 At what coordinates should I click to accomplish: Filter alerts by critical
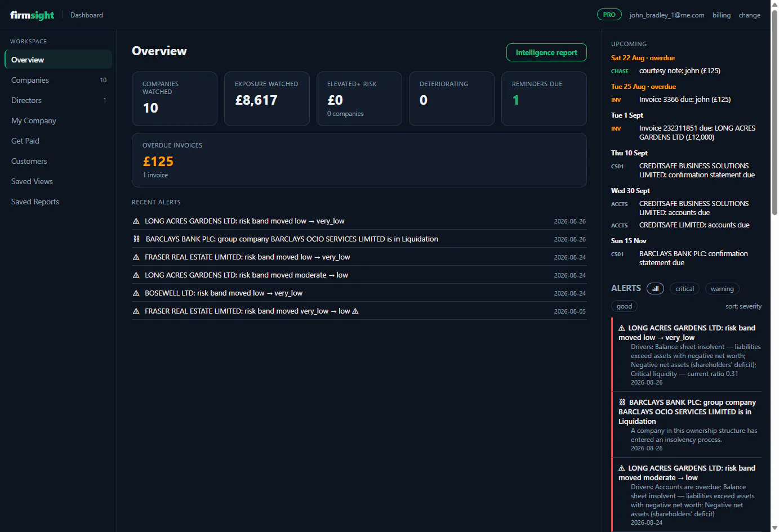[684, 289]
